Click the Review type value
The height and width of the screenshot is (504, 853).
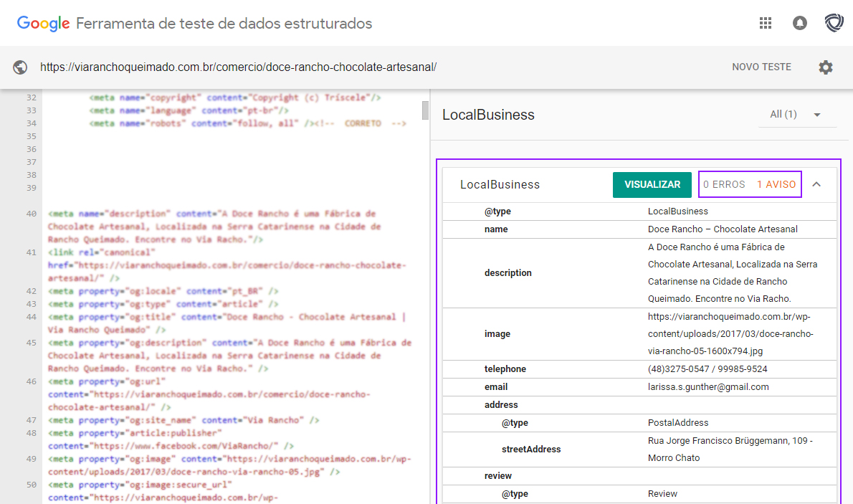point(662,494)
